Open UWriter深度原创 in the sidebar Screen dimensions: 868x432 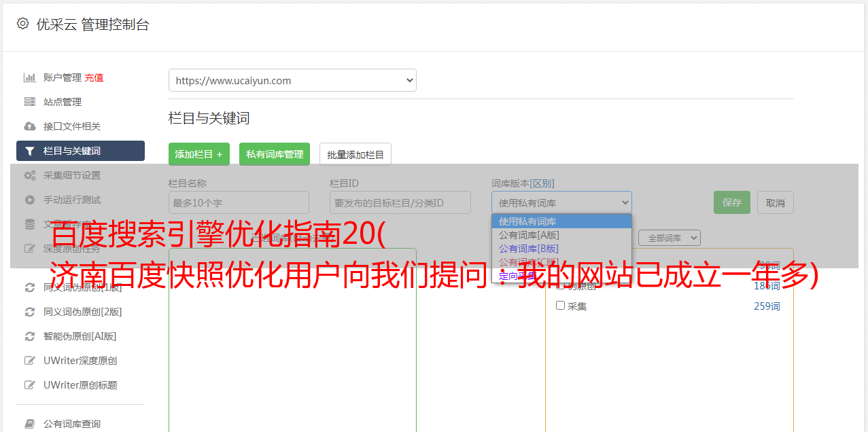point(80,361)
